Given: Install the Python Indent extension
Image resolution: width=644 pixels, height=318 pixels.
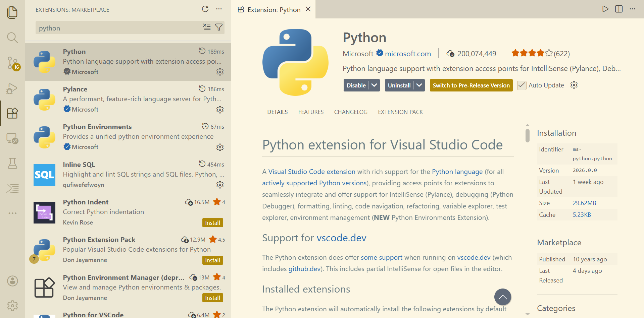Looking at the screenshot, I should tap(212, 222).
